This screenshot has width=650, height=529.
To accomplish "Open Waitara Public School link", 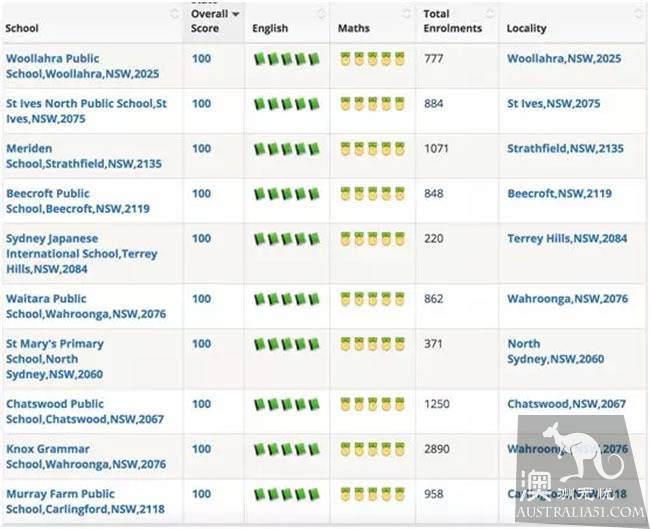I will pos(86,306).
